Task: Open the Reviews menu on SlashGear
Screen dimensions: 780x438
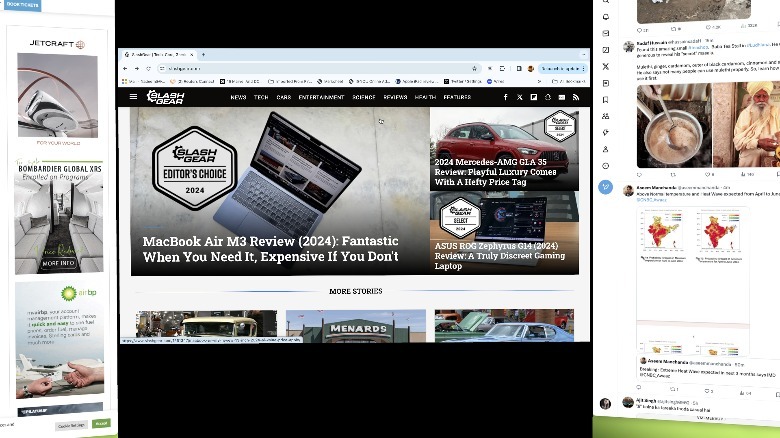Action: [395, 97]
